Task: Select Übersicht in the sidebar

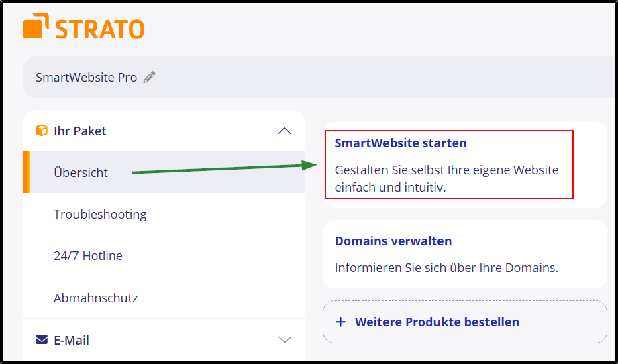Action: [x=164, y=172]
